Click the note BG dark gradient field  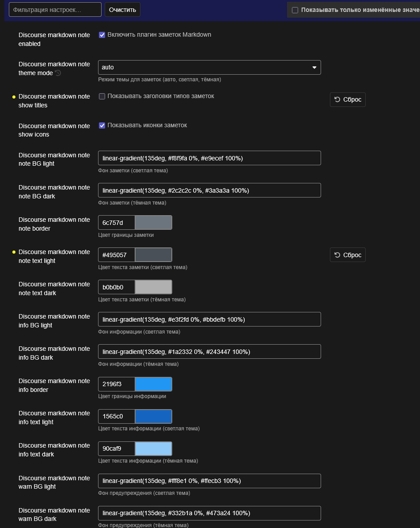(x=209, y=190)
